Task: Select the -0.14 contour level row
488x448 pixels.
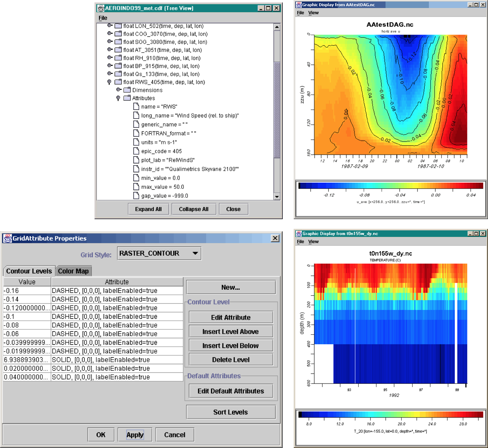Action: point(93,299)
